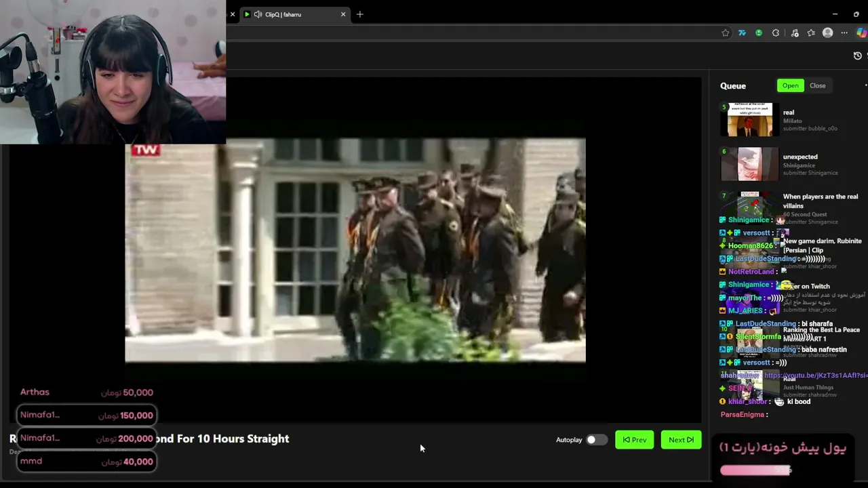Open the ClipQ history clock icon
This screenshot has width=868, height=488.
point(857,56)
